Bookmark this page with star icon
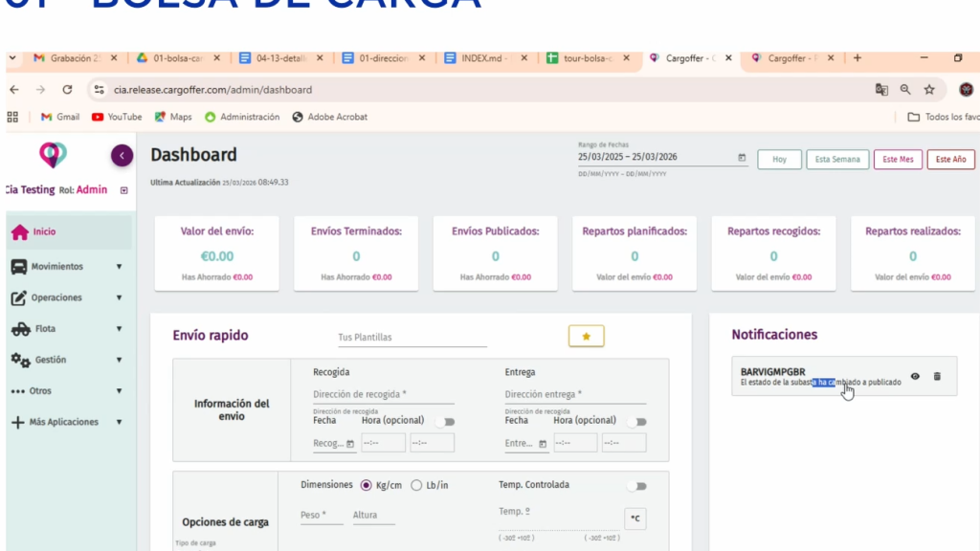This screenshot has height=551, width=980. pyautogui.click(x=928, y=90)
